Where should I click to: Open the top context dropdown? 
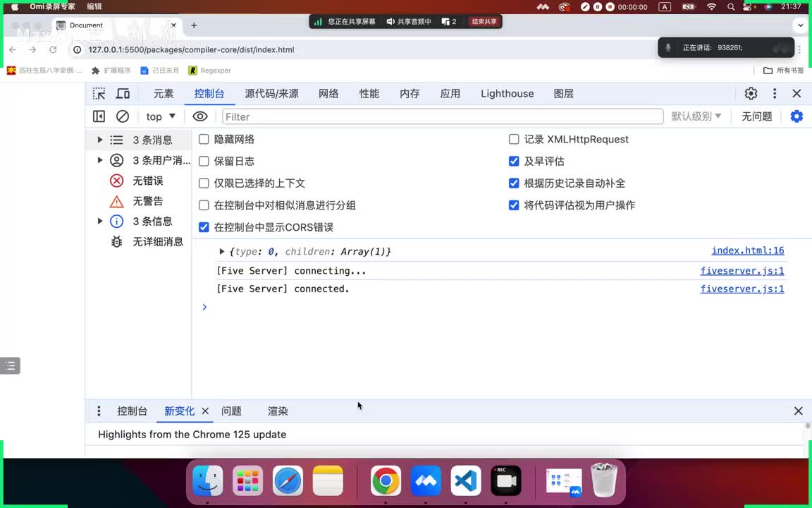tap(161, 116)
